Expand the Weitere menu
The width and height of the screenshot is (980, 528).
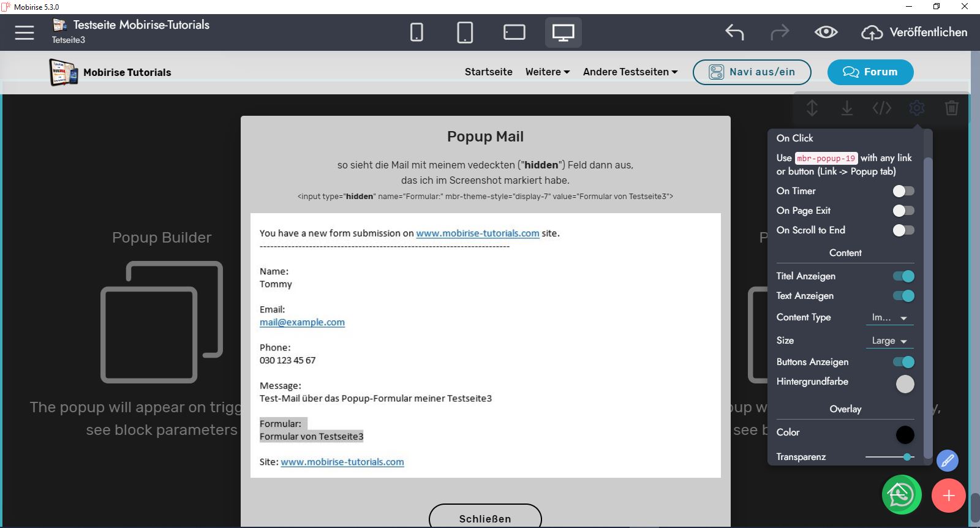548,72
